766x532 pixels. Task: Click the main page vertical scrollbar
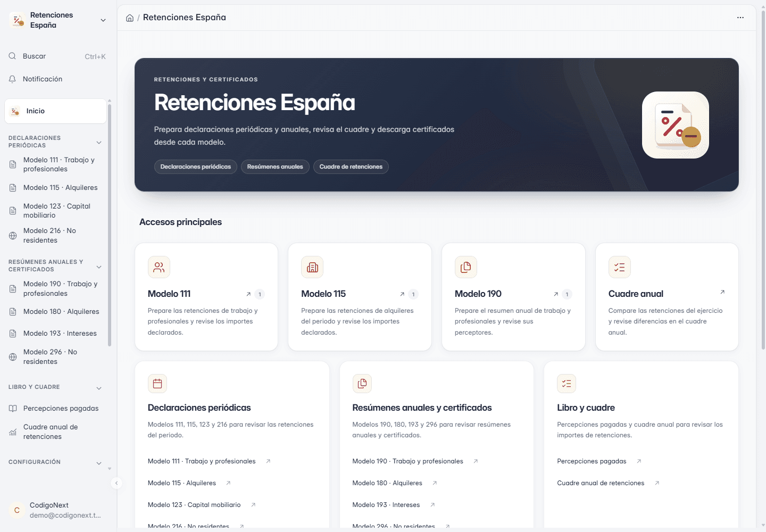tap(763, 181)
